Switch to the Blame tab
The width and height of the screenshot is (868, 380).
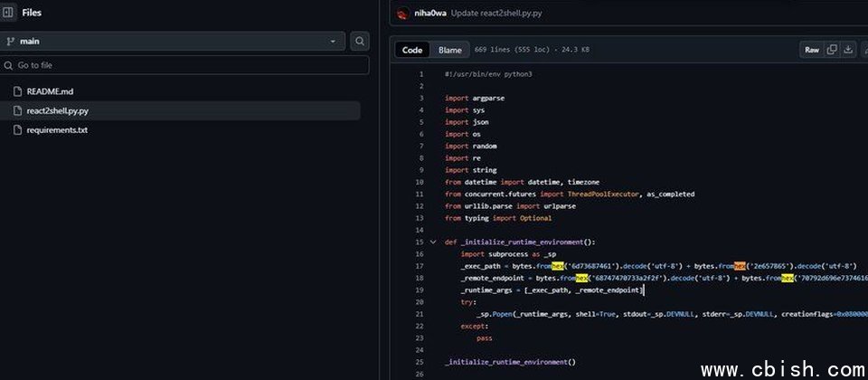pos(449,50)
